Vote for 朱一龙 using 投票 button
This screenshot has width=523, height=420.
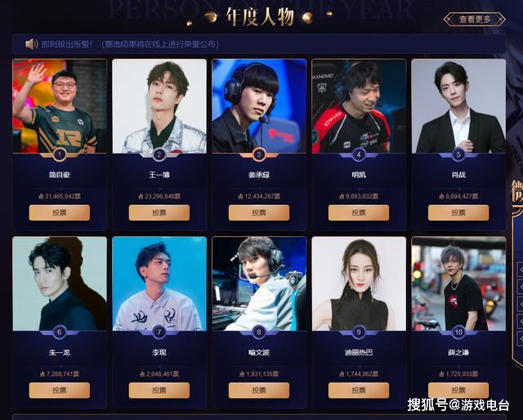[x=60, y=391]
